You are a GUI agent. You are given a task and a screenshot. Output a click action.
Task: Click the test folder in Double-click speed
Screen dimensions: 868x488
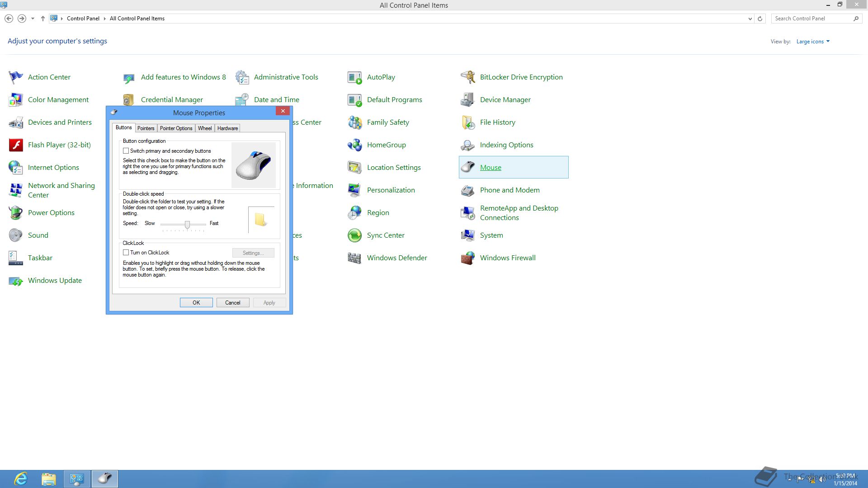pos(260,220)
